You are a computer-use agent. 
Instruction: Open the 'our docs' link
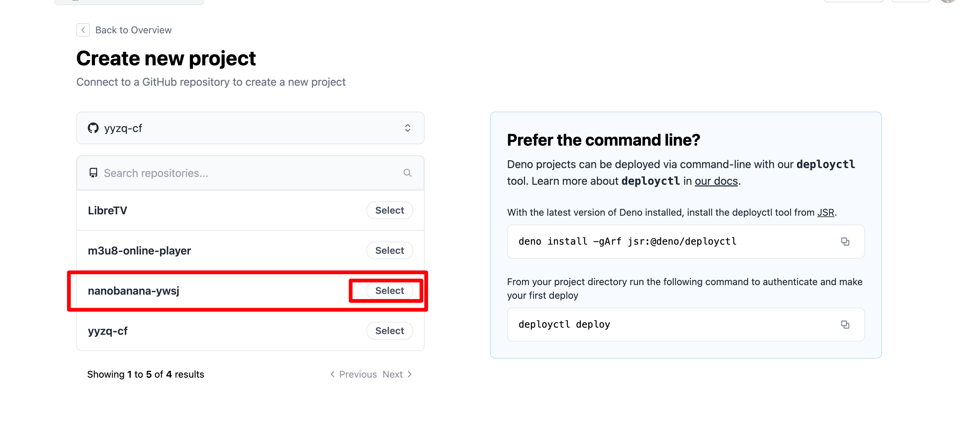coord(716,181)
